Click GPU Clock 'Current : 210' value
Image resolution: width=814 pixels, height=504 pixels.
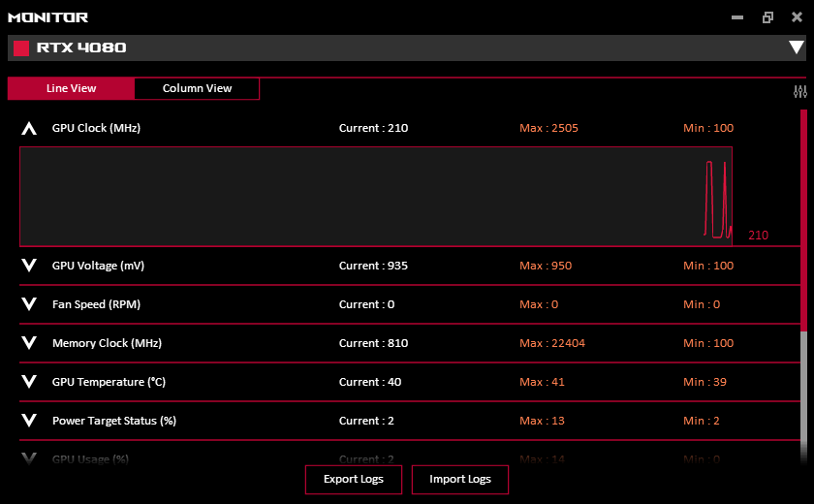tap(373, 128)
